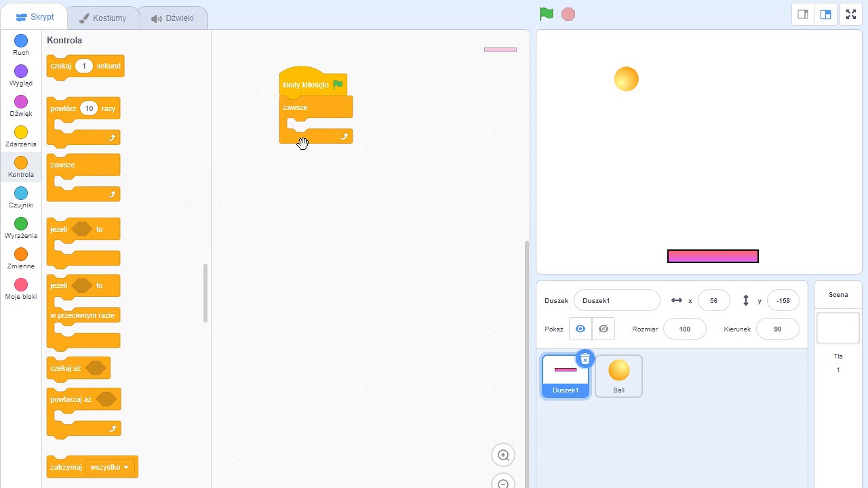Zoom out the script workspace

click(x=503, y=482)
